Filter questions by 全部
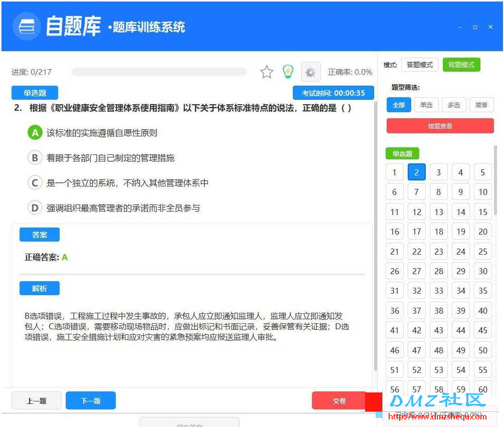This screenshot has width=504, height=427. 399,105
